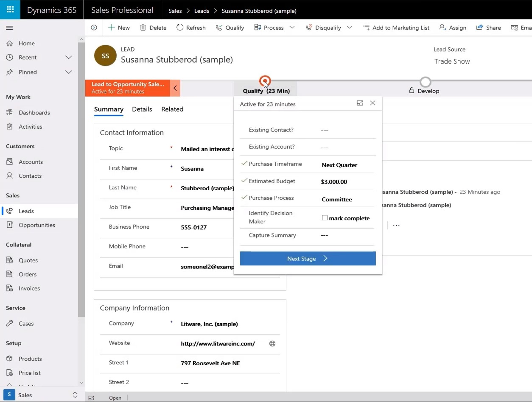Open website globe icon next to litwareinc URL
Screen dimensions: 532x402
point(272,344)
